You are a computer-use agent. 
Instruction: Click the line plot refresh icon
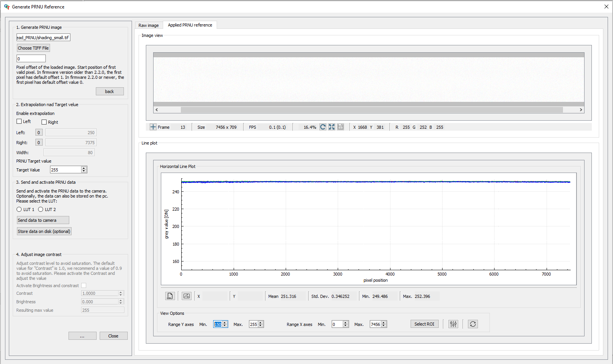tap(473, 324)
